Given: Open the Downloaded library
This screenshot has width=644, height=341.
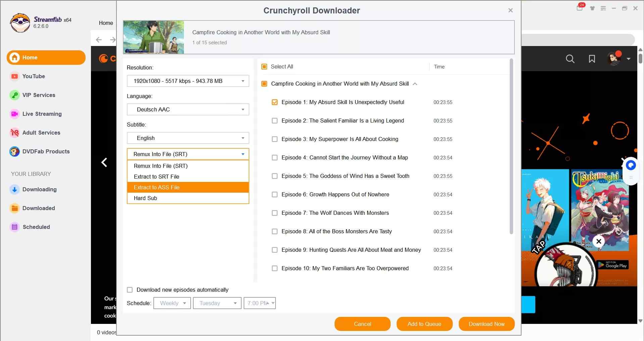Looking at the screenshot, I should tap(39, 208).
